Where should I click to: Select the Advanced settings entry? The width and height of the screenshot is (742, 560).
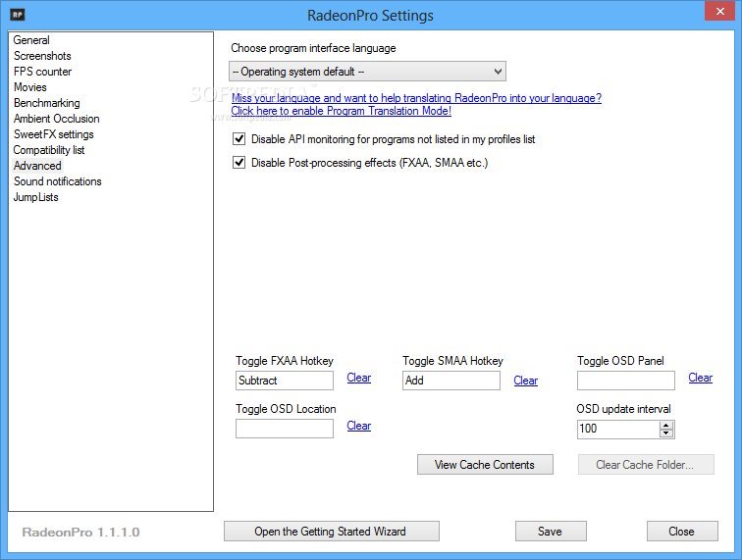37,166
